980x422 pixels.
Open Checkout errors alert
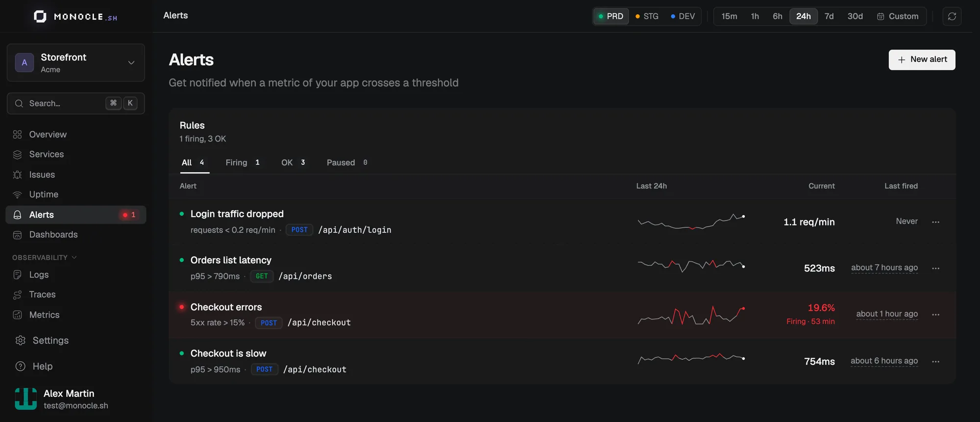(226, 307)
